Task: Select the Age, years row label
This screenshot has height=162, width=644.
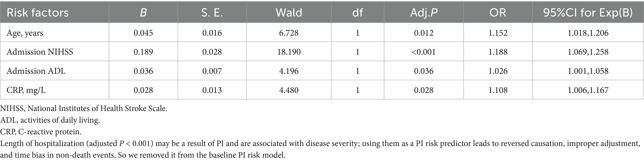Action: [x=25, y=33]
